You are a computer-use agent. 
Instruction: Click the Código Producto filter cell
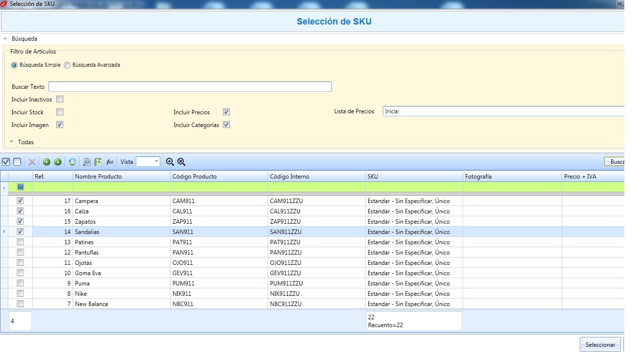(219, 187)
